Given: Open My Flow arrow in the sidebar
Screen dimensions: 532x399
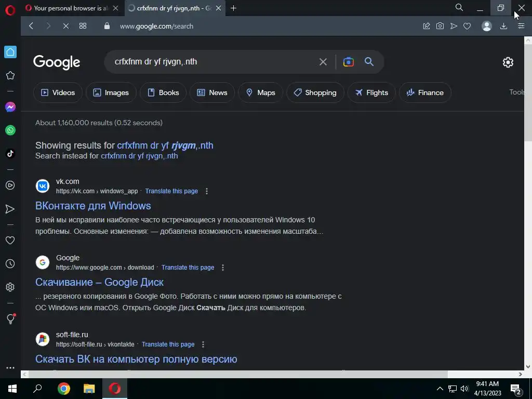Looking at the screenshot, I should [10, 209].
